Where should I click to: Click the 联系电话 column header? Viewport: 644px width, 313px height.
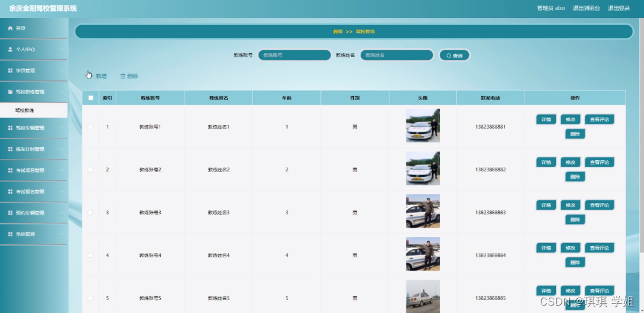491,98
